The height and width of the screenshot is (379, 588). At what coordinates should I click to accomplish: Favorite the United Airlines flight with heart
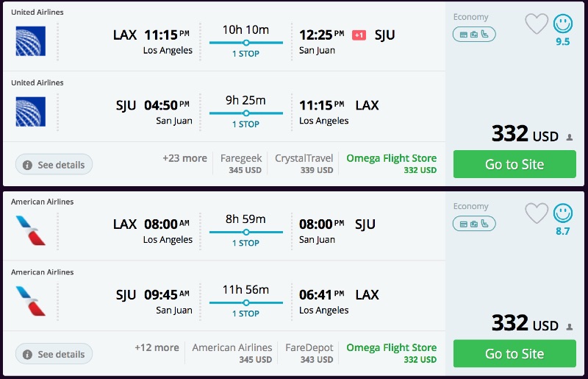click(537, 24)
